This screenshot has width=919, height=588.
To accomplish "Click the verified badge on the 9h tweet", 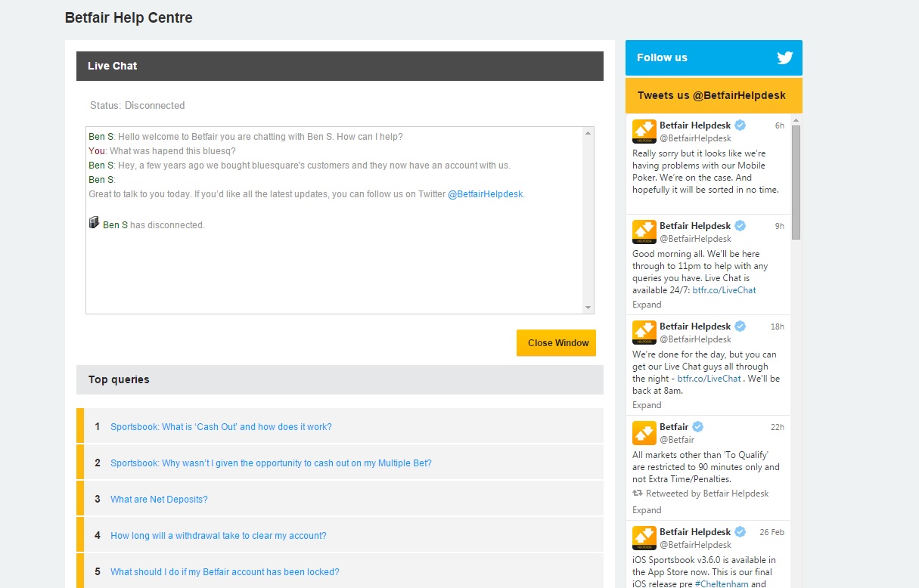I will pos(740,226).
